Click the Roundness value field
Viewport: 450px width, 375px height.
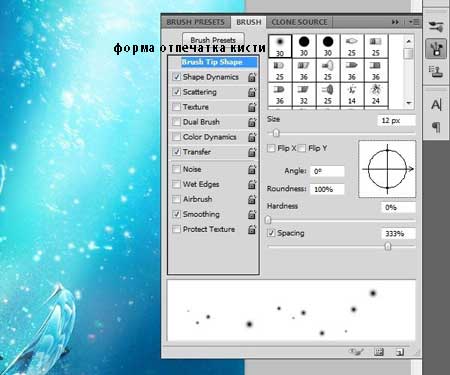[x=327, y=189]
